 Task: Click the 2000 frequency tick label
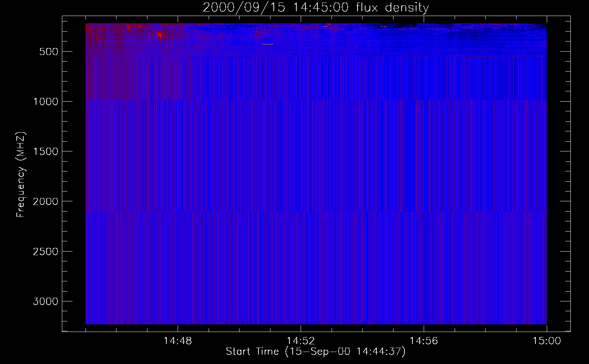click(46, 201)
